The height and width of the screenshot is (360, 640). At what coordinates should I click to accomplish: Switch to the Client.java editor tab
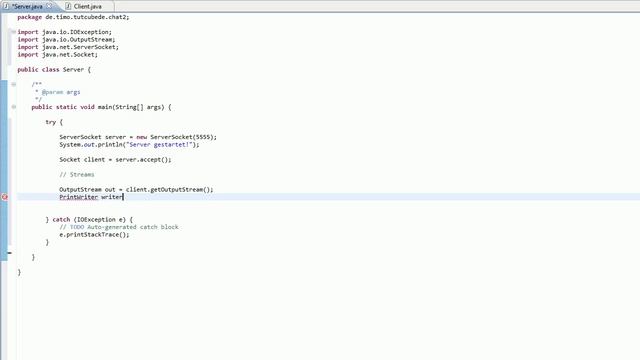click(87, 6)
